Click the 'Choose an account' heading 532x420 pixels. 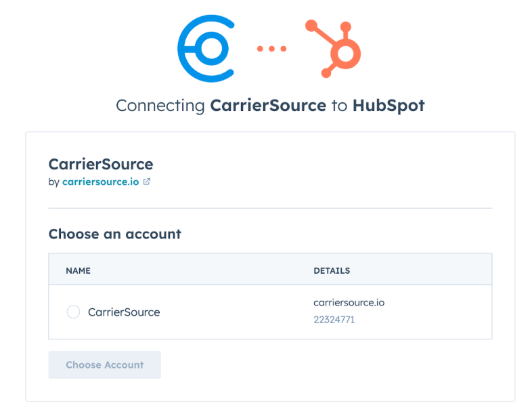[x=114, y=234]
